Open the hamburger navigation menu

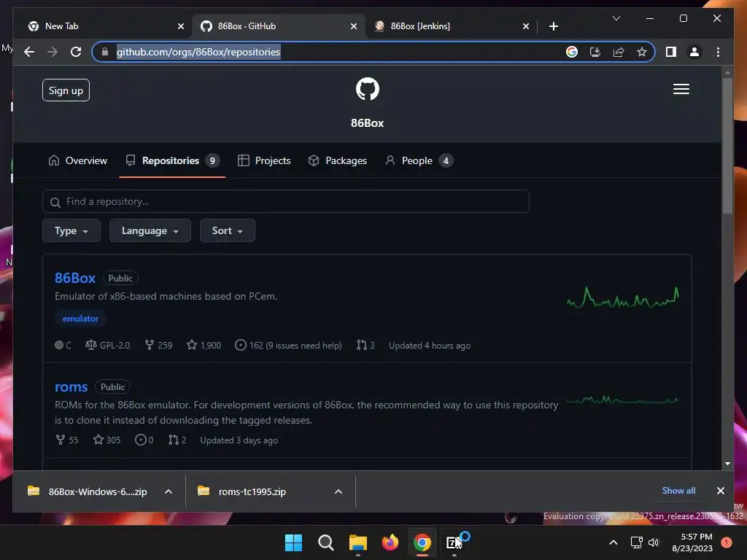click(x=681, y=89)
